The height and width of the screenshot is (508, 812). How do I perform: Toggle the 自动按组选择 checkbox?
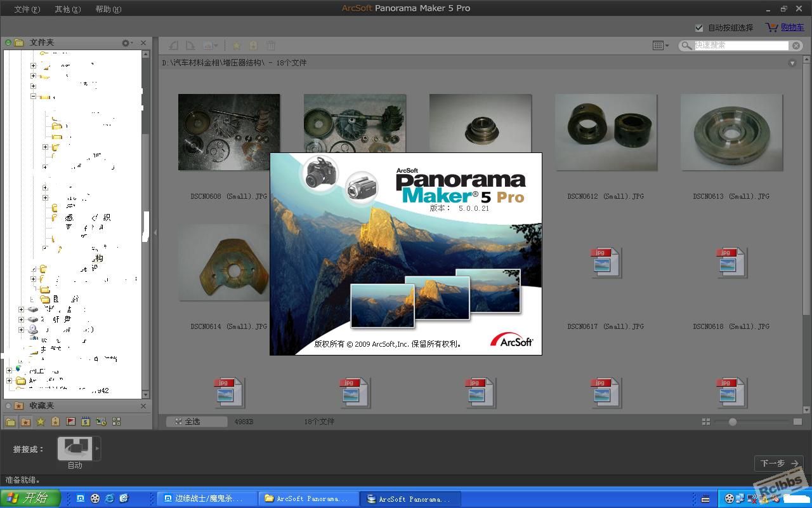point(699,27)
